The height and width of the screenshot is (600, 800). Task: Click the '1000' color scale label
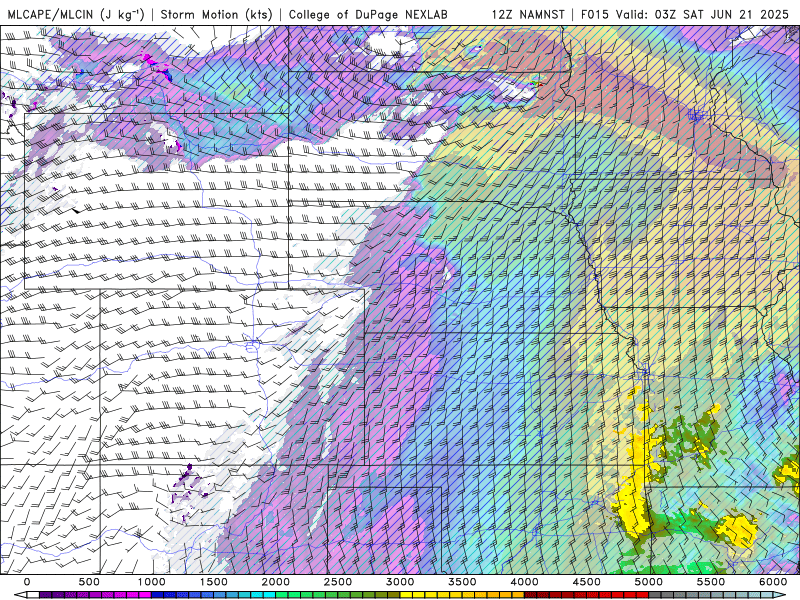click(x=152, y=582)
